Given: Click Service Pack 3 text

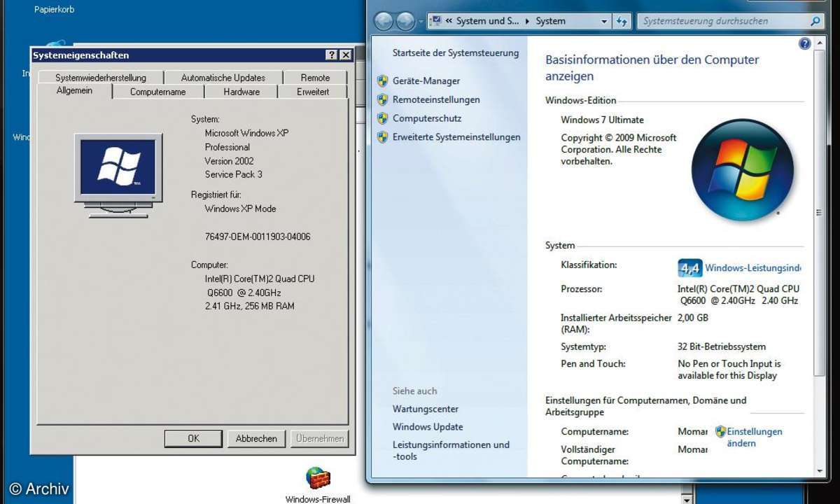Looking at the screenshot, I should pyautogui.click(x=234, y=174).
